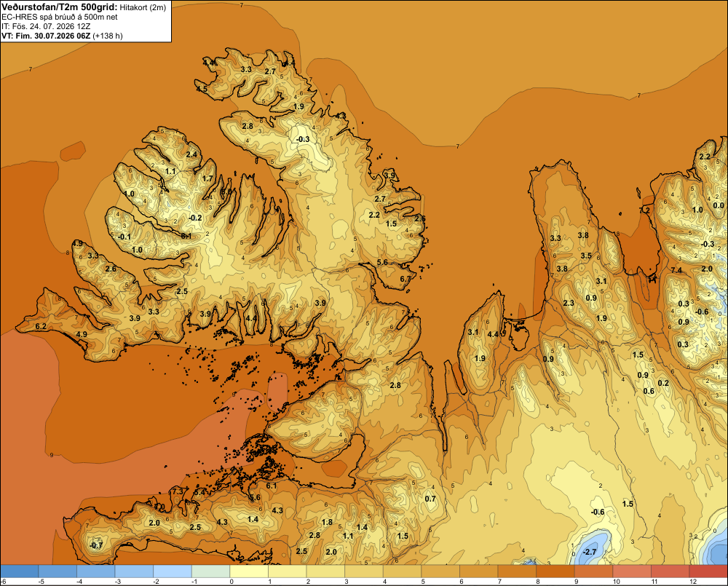Click the '1.8' temperature value on the map
Viewport: 728px width, 586px height.
click(x=327, y=522)
